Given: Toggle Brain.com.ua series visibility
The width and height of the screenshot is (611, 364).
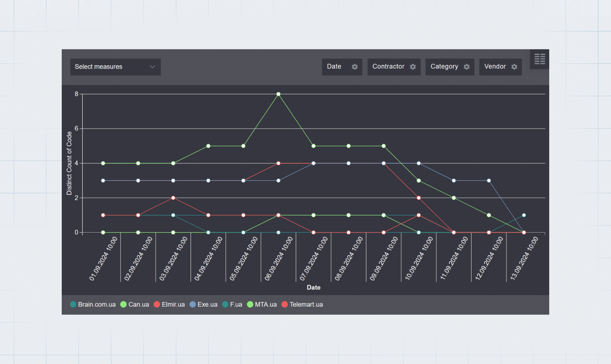Looking at the screenshot, I should click(x=73, y=304).
